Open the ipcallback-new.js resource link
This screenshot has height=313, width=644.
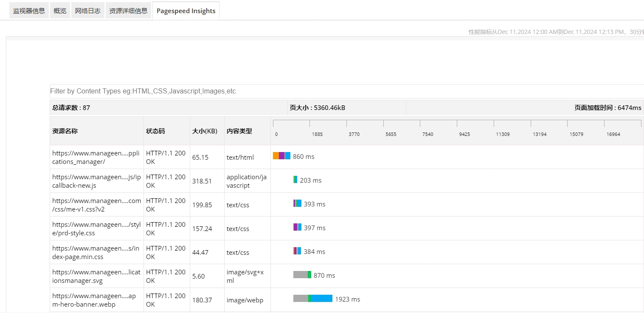point(96,181)
